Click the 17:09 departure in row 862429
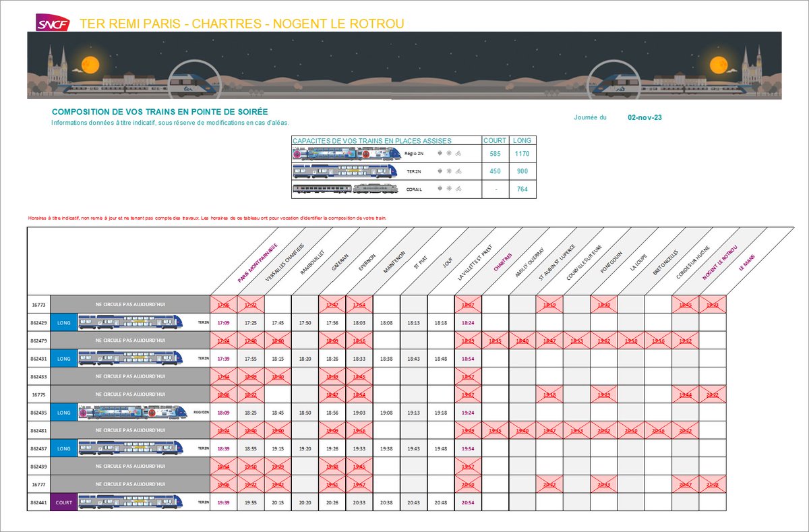 pyautogui.click(x=224, y=322)
